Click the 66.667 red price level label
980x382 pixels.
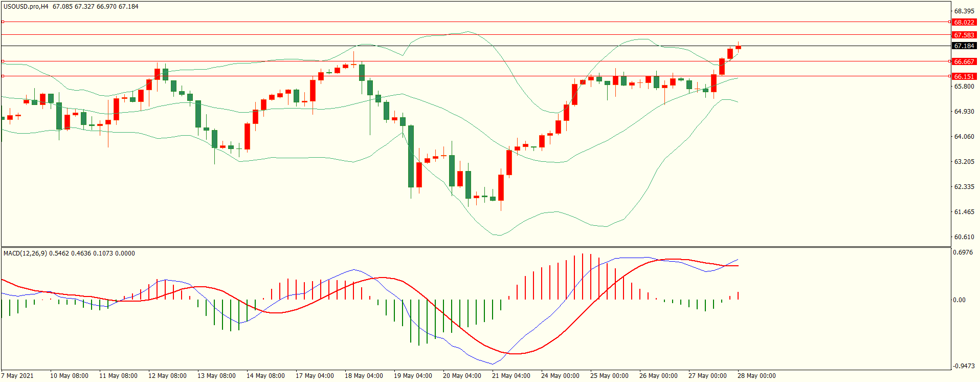pos(964,62)
